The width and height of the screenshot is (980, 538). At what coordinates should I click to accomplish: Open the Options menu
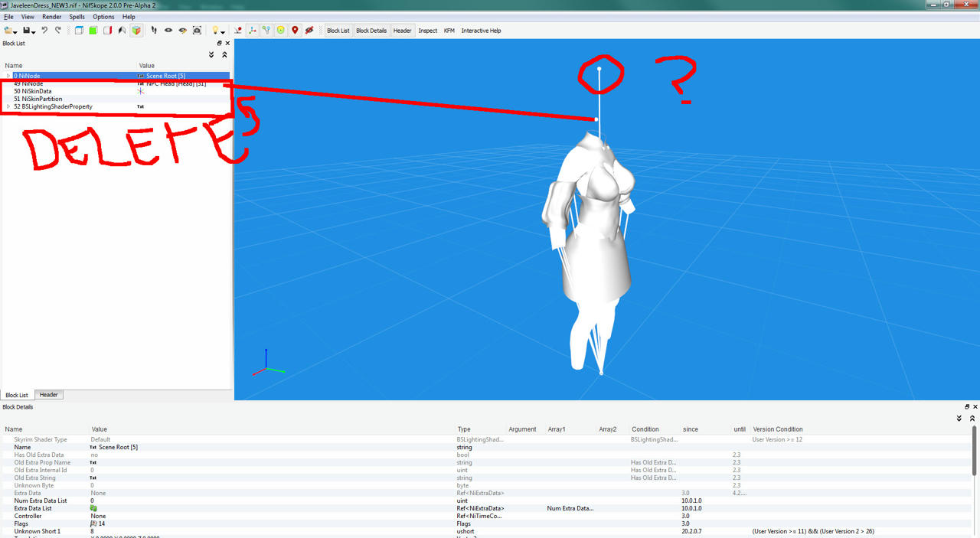103,17
